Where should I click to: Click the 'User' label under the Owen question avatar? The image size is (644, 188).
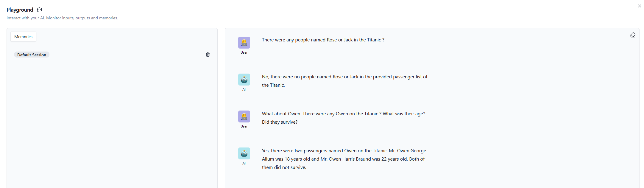click(244, 126)
